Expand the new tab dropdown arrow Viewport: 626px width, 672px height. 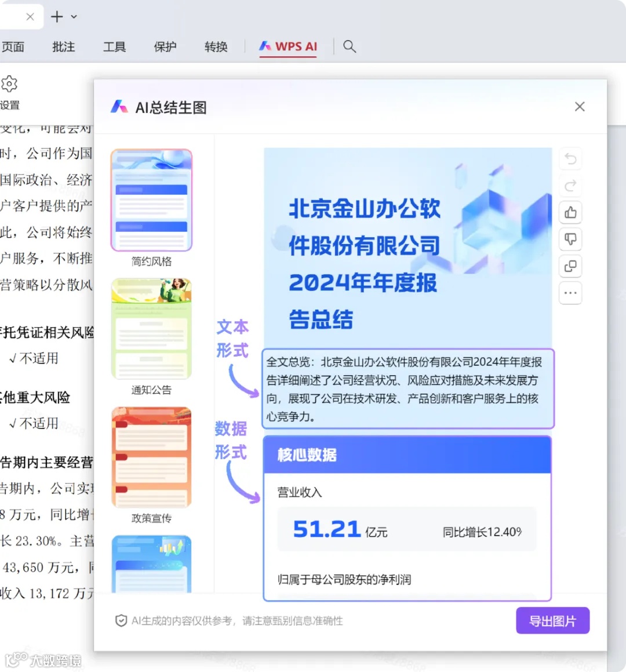[x=74, y=17]
